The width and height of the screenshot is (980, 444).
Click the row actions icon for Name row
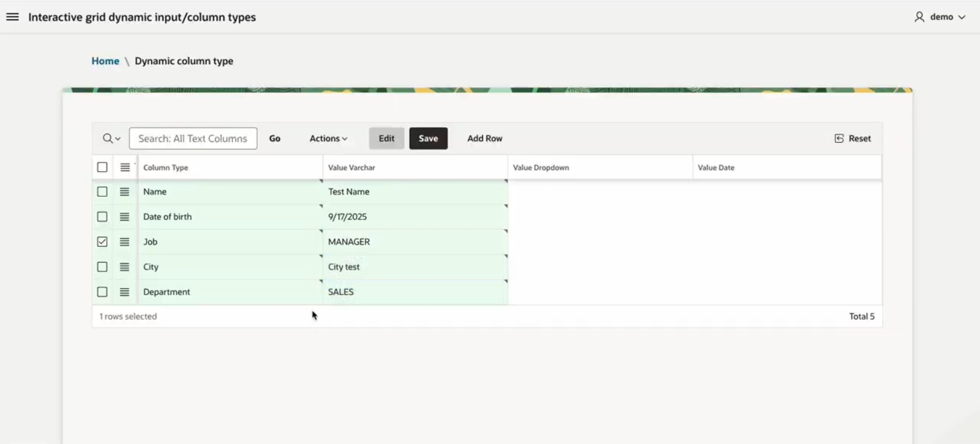pyautogui.click(x=125, y=192)
